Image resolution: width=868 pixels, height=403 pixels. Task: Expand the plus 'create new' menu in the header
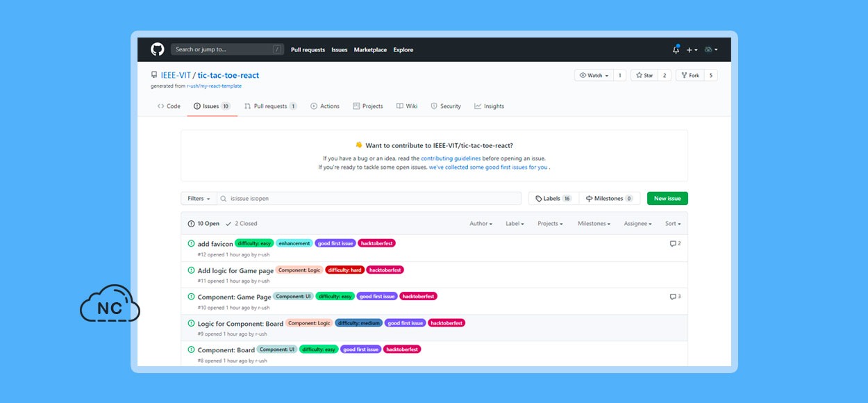pos(692,50)
